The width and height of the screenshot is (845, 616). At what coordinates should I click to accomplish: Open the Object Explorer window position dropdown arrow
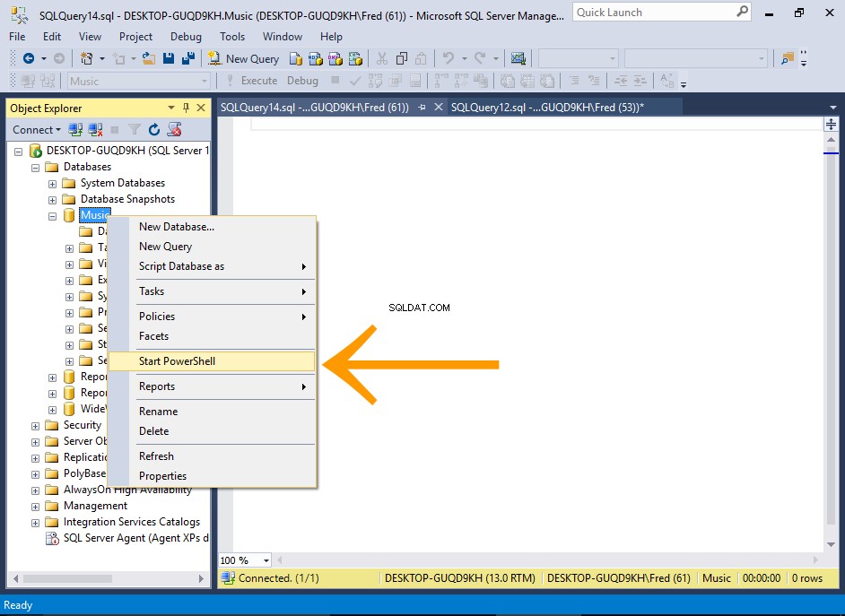171,108
